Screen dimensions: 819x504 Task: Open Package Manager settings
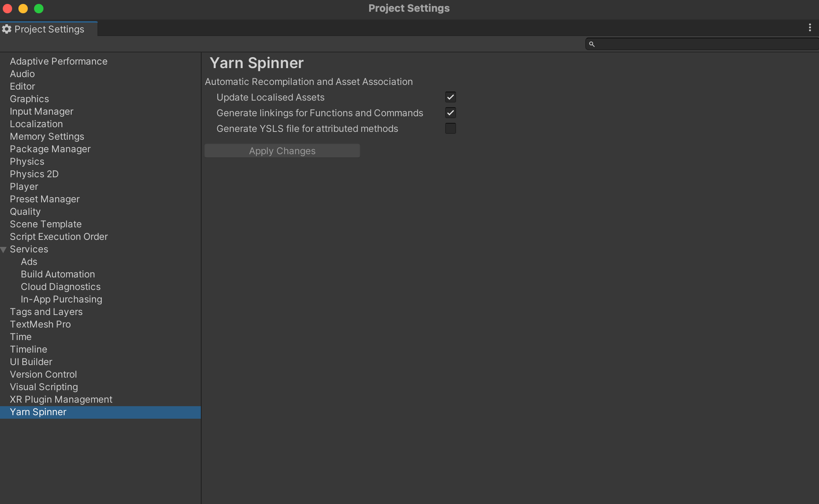pyautogui.click(x=50, y=149)
